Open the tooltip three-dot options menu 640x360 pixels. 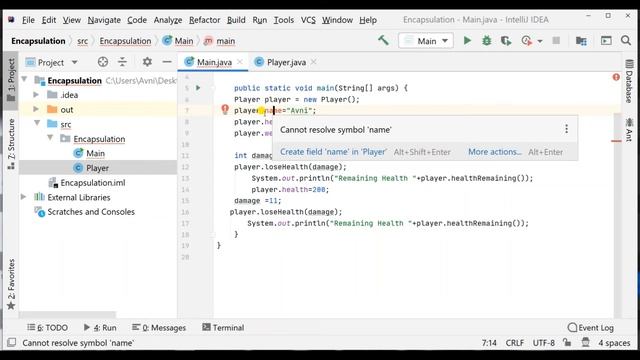[567, 129]
